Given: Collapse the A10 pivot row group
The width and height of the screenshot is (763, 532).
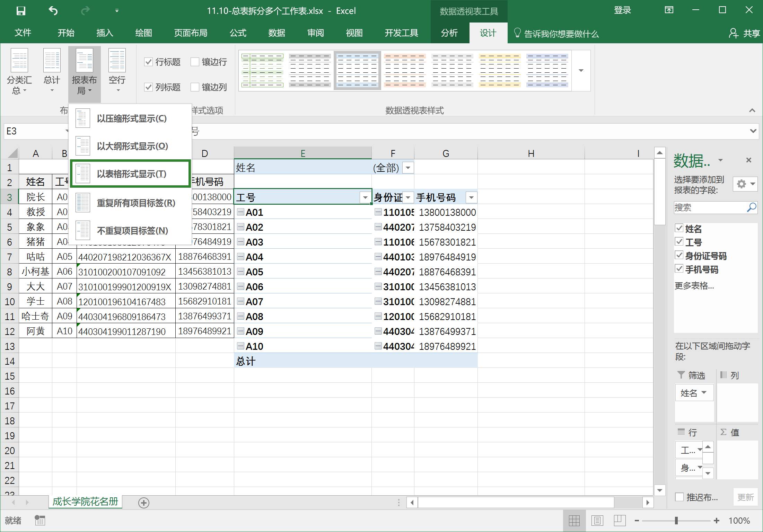Looking at the screenshot, I should 240,346.
